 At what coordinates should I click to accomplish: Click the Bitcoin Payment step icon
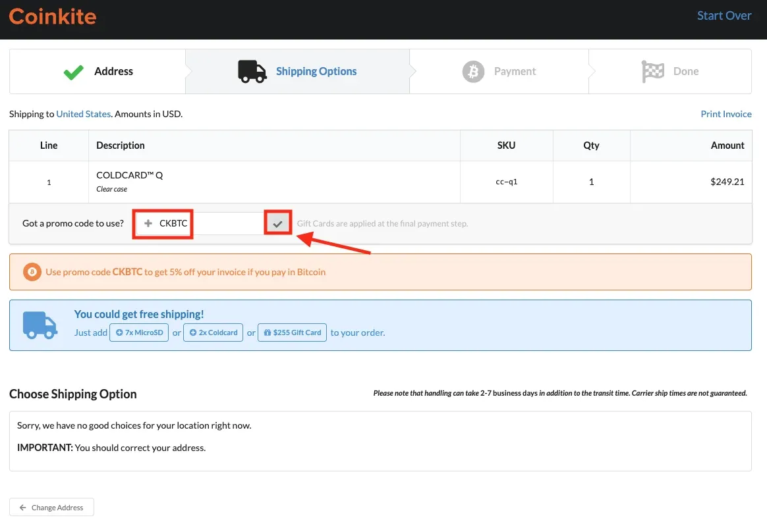click(473, 72)
